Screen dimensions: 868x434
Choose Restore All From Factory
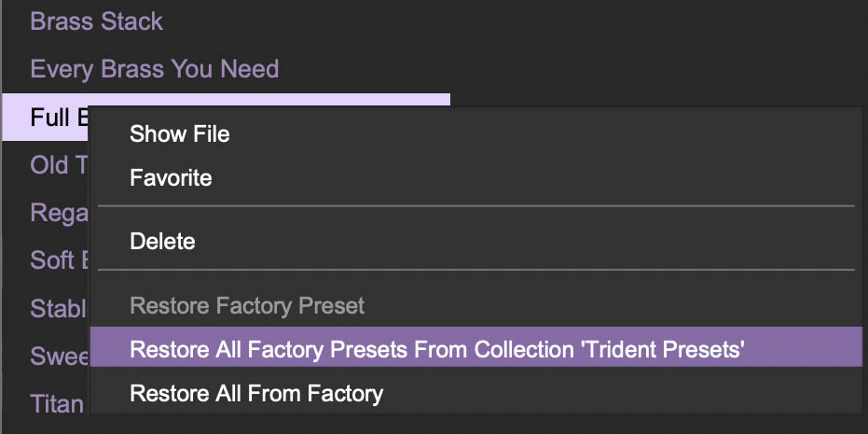click(x=256, y=393)
